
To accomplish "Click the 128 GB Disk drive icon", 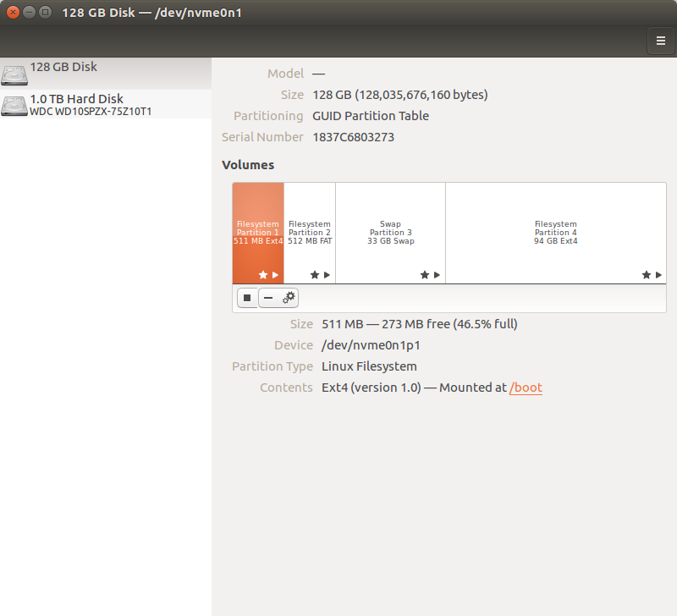I will (x=14, y=75).
